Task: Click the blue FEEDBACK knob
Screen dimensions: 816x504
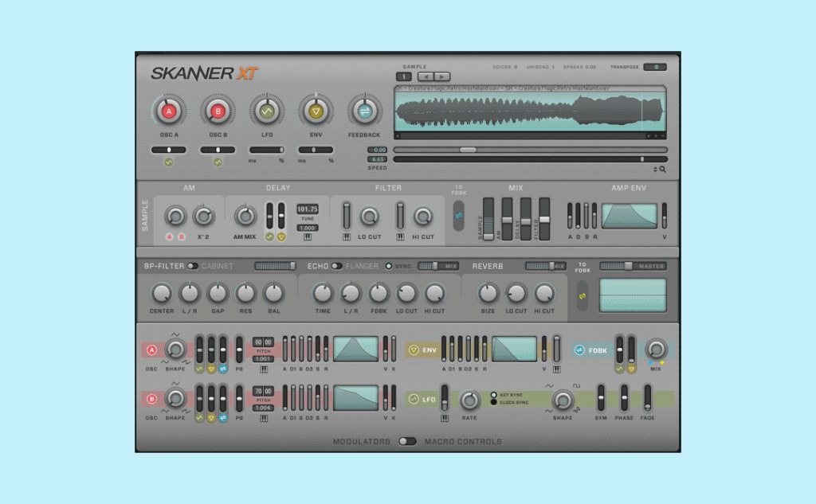Action: click(365, 112)
